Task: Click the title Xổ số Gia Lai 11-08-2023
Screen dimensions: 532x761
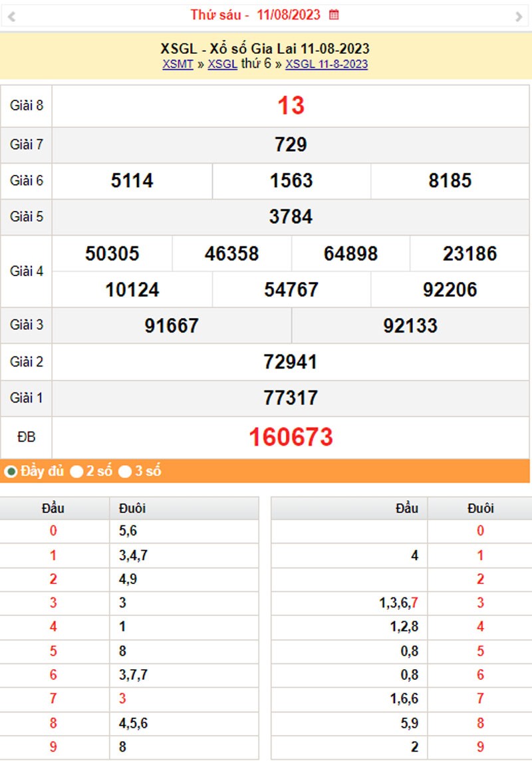Action: click(265, 49)
